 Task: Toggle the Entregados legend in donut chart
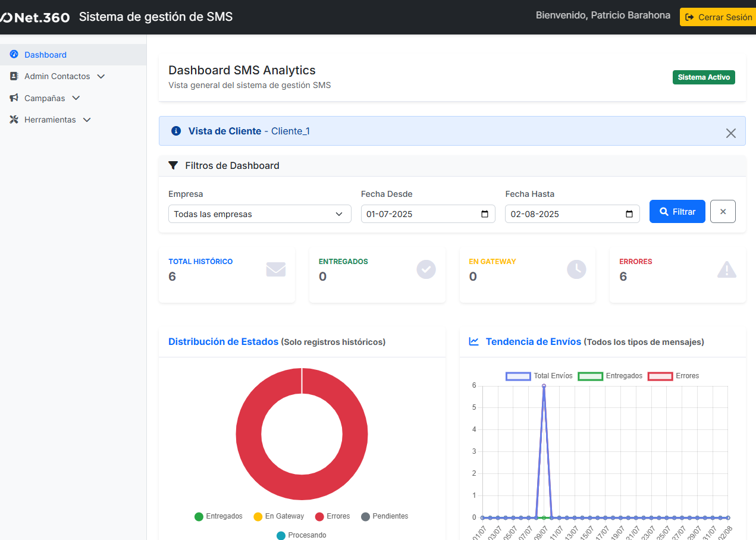(218, 516)
